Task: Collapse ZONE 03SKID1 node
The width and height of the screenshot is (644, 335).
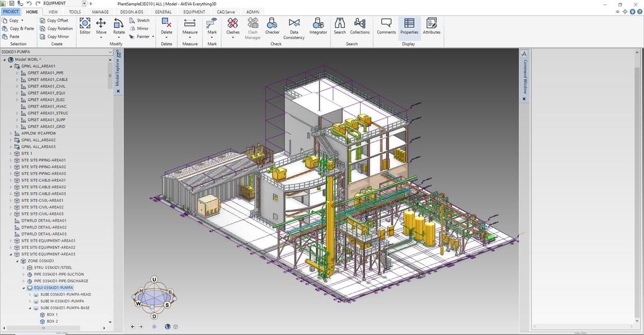Action: [x=17, y=261]
